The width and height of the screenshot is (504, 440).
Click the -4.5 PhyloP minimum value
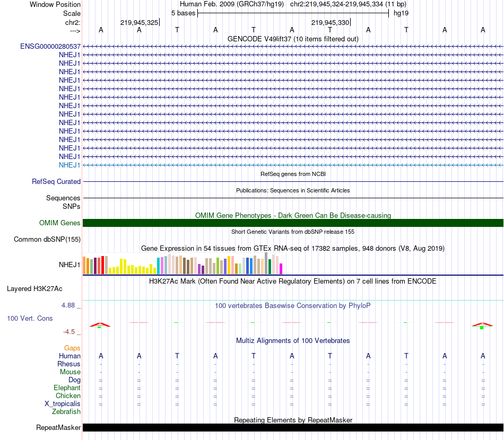click(x=69, y=332)
